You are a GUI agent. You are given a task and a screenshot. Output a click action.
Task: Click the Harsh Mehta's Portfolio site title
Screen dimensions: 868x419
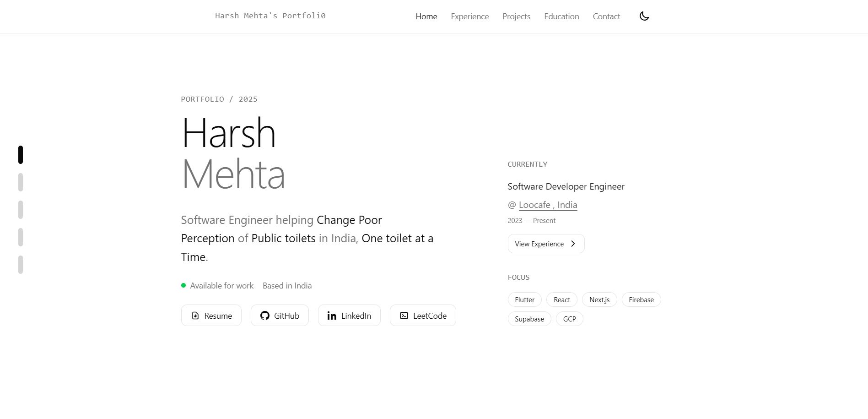tap(270, 16)
